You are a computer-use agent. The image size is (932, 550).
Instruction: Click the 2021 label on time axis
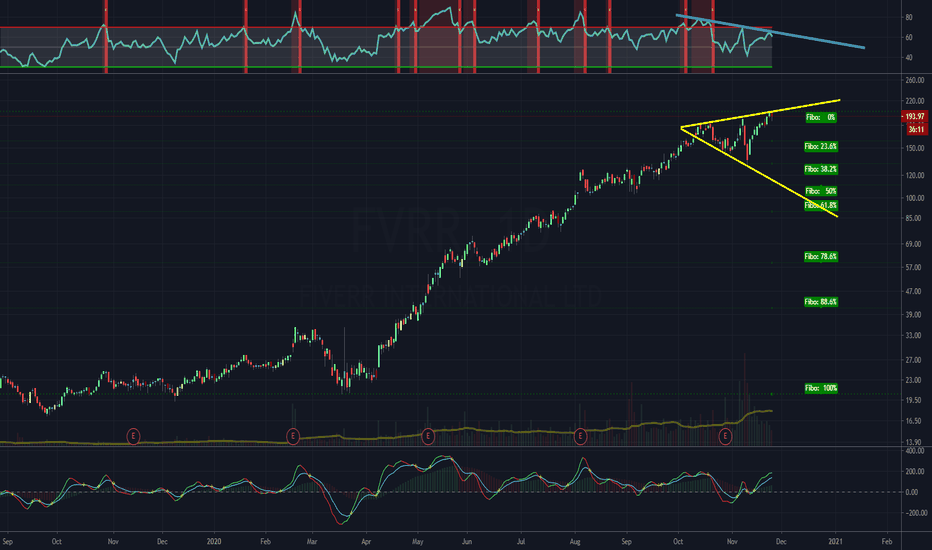tap(836, 542)
